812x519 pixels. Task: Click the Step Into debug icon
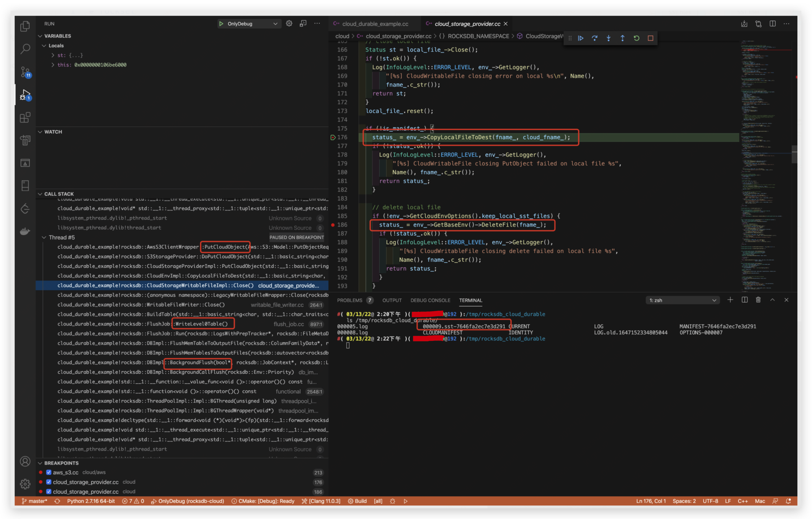(x=608, y=38)
